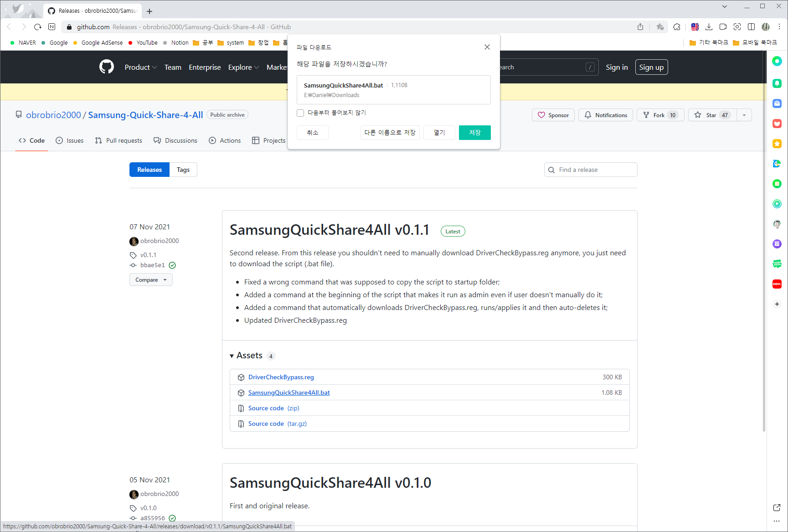This screenshot has width=788, height=532.
Task: Reload the page with the refresh icon
Action: click(x=38, y=27)
